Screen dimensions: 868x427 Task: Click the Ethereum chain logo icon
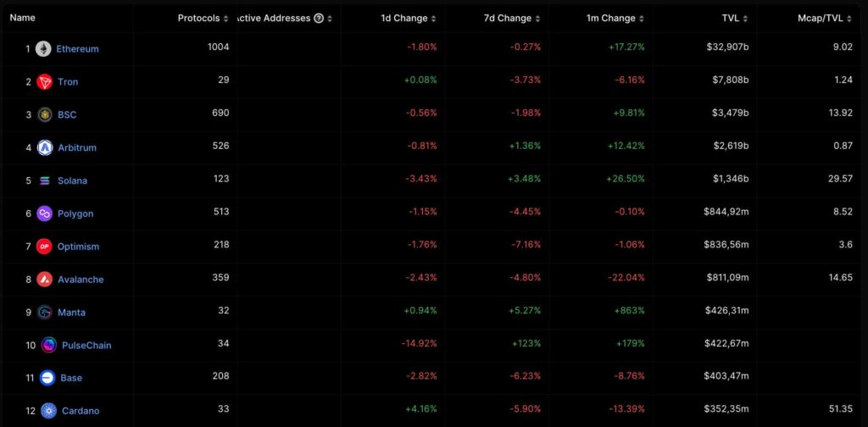coord(43,49)
